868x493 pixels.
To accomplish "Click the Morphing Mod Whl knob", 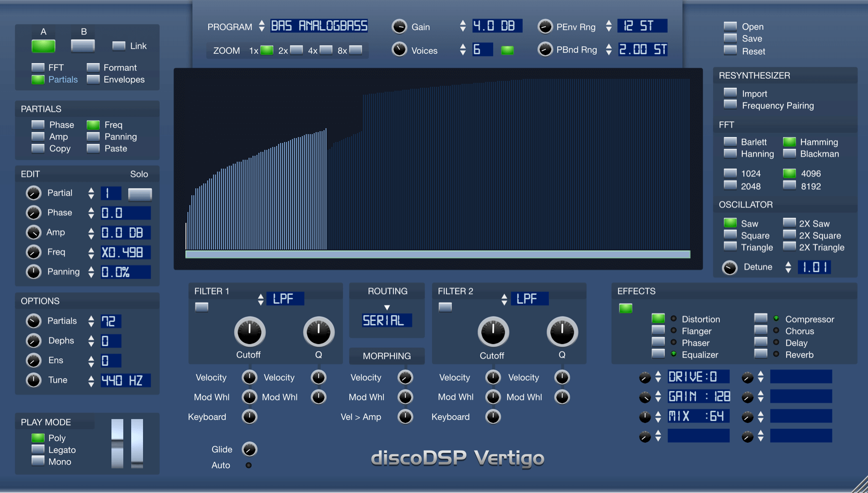I will coord(405,397).
